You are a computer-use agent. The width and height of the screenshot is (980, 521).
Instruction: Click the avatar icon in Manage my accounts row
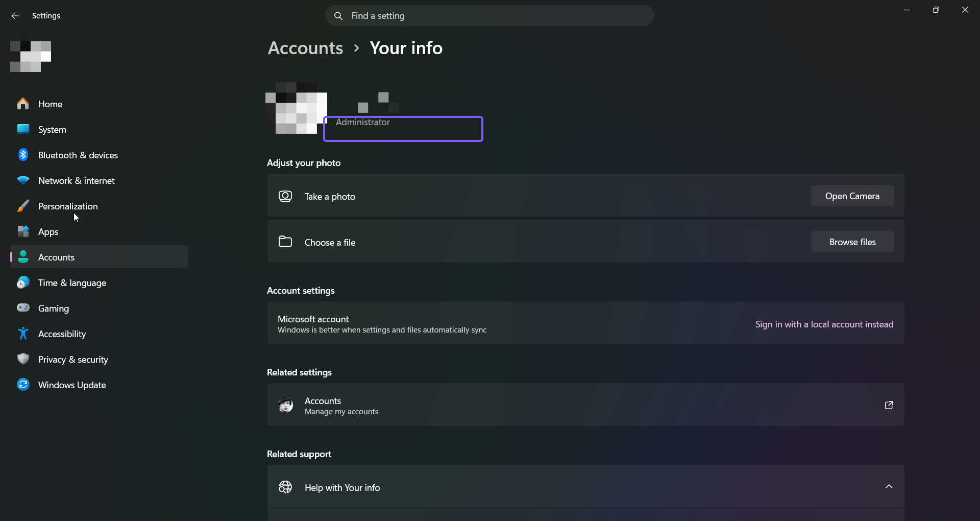click(285, 405)
